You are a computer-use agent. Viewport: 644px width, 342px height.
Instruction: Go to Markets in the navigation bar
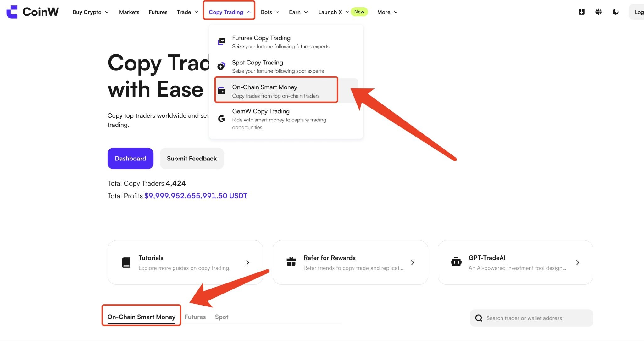click(x=129, y=12)
